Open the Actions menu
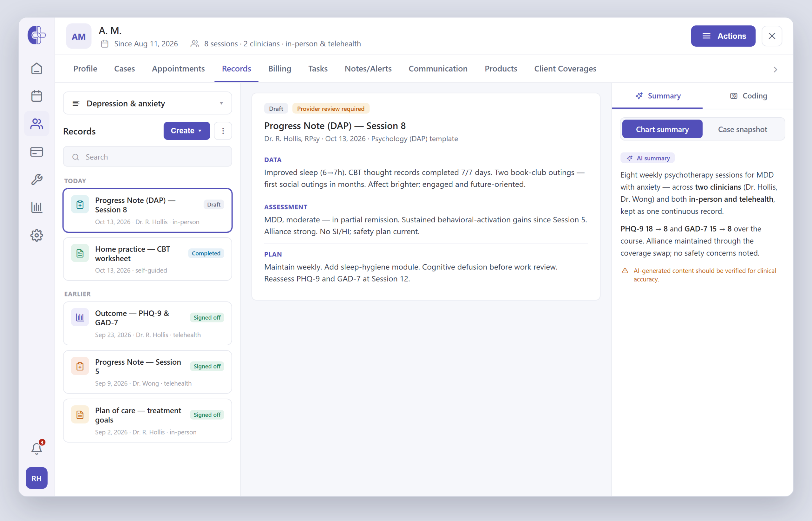The width and height of the screenshot is (812, 521). click(x=723, y=36)
